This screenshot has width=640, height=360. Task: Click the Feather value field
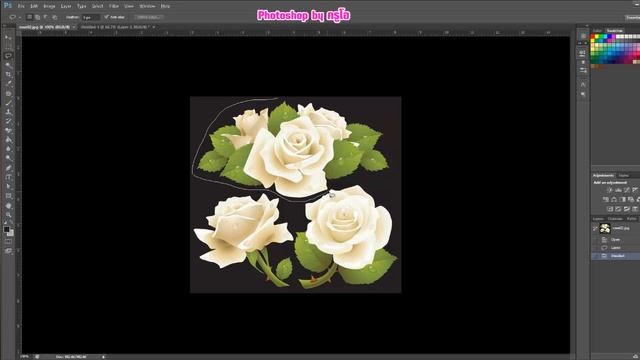tap(91, 17)
